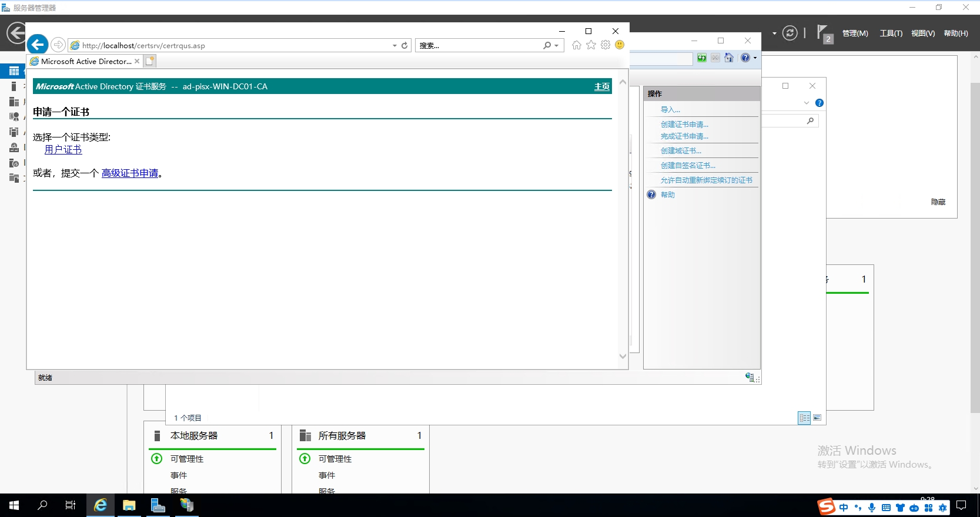
Task: Click the 高级证书申请 link
Action: click(130, 173)
